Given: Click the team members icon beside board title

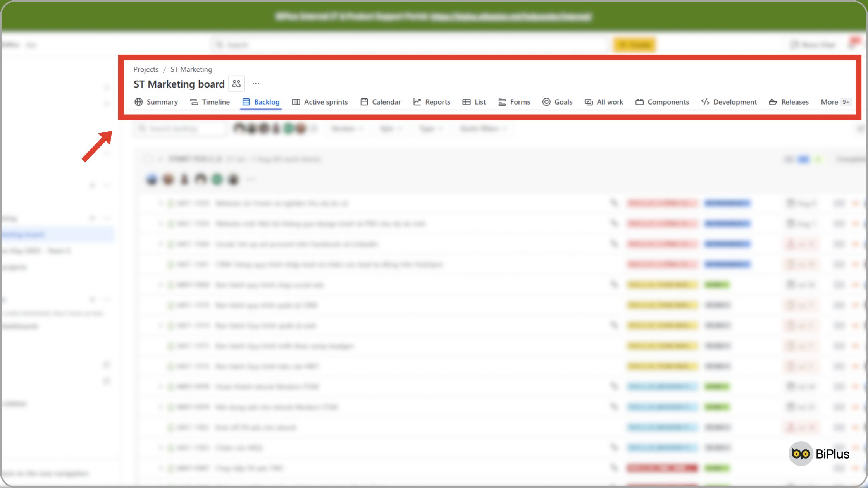Looking at the screenshot, I should (236, 84).
